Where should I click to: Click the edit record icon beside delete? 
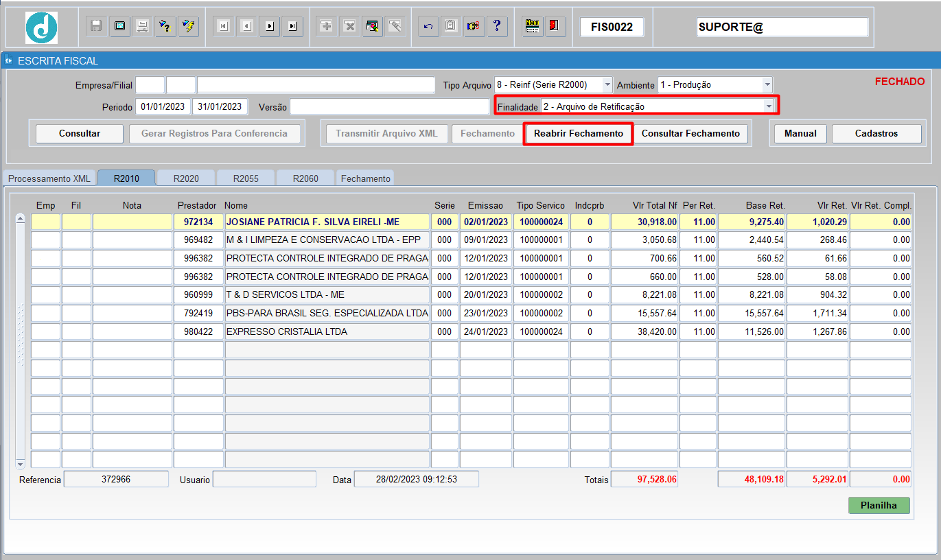click(x=372, y=26)
